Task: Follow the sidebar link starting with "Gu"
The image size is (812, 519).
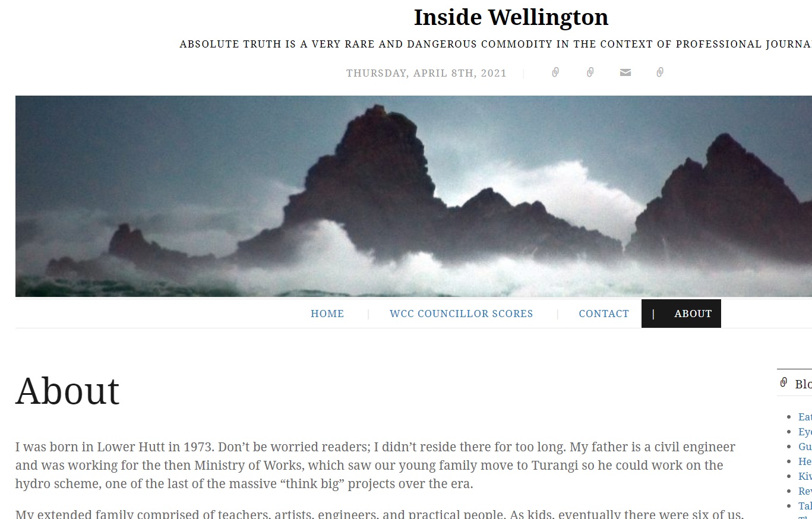Action: point(805,447)
